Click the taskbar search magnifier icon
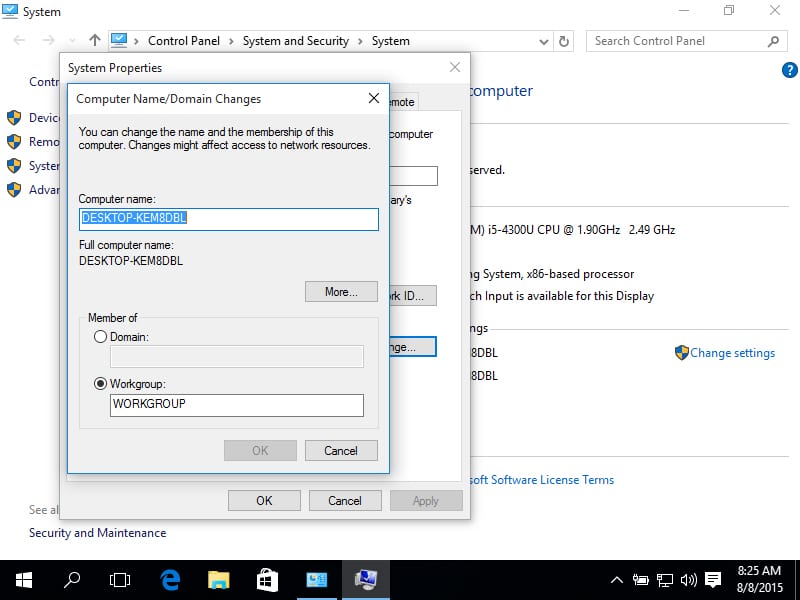800x600 pixels. coord(72,580)
